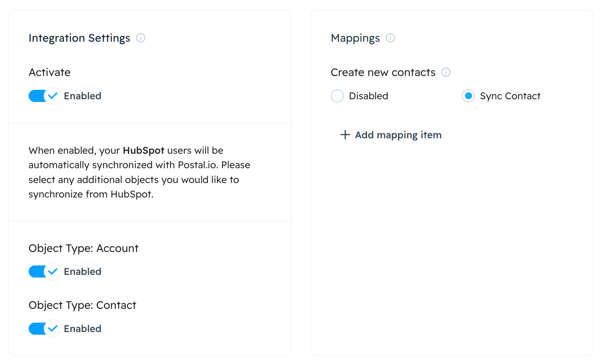Turn off the Object Type: Contact switch

pos(44,329)
